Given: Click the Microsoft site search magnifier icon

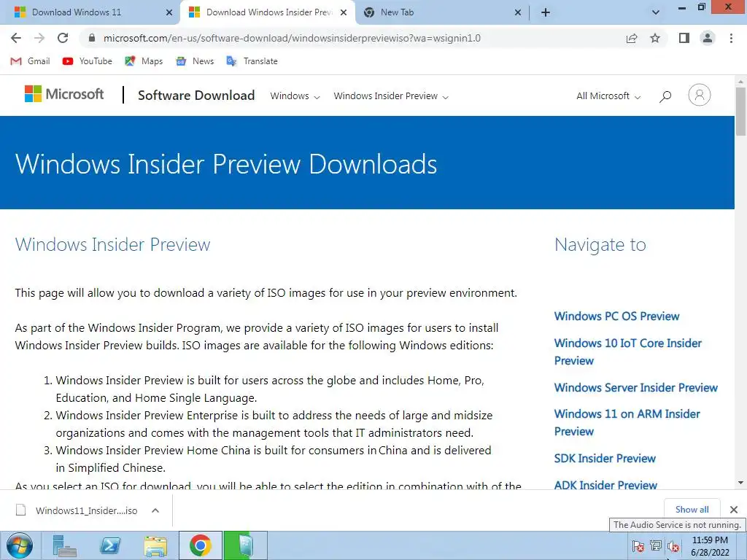Looking at the screenshot, I should click(x=665, y=97).
